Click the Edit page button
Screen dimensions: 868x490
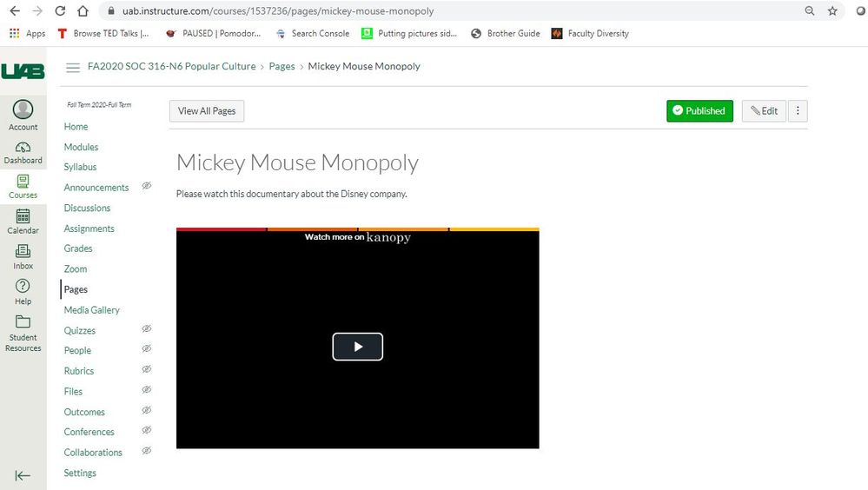click(x=764, y=111)
